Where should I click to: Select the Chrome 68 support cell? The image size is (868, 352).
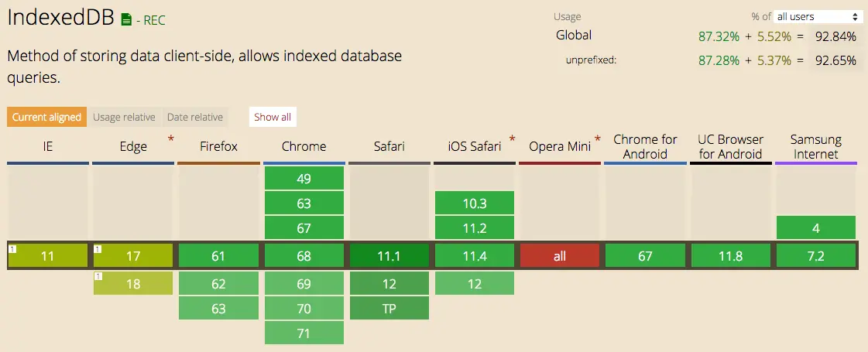[x=304, y=256]
